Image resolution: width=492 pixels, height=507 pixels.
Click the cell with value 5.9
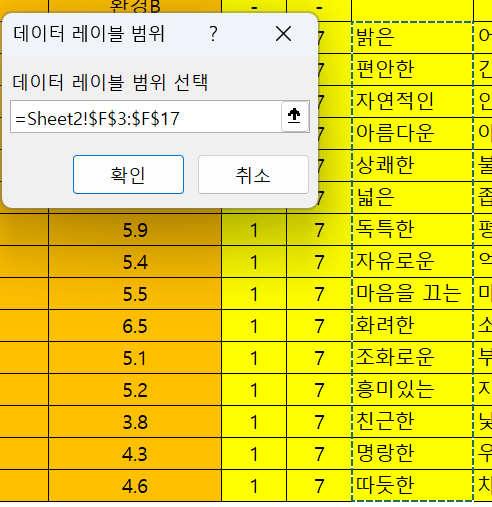pyautogui.click(x=135, y=229)
